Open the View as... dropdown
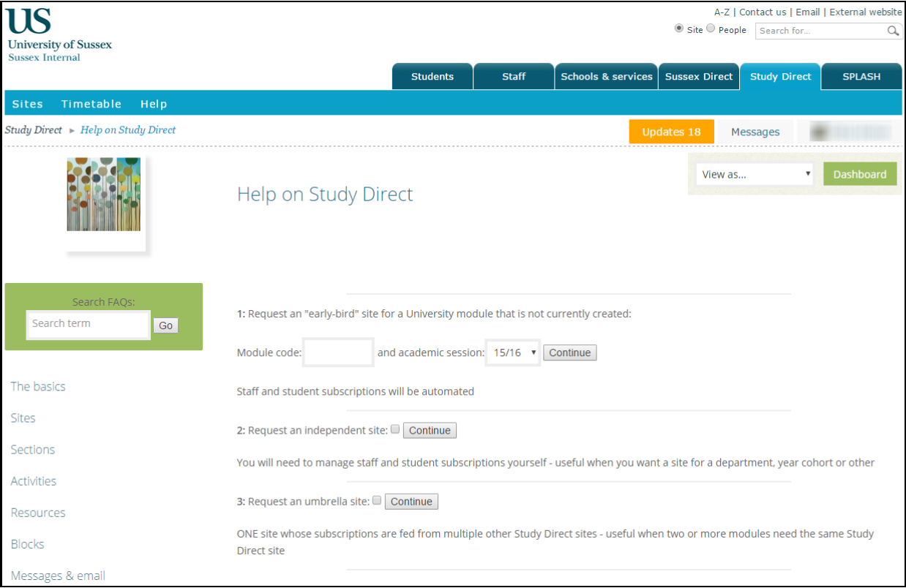Viewport: 906px width, 588px height. [x=755, y=174]
